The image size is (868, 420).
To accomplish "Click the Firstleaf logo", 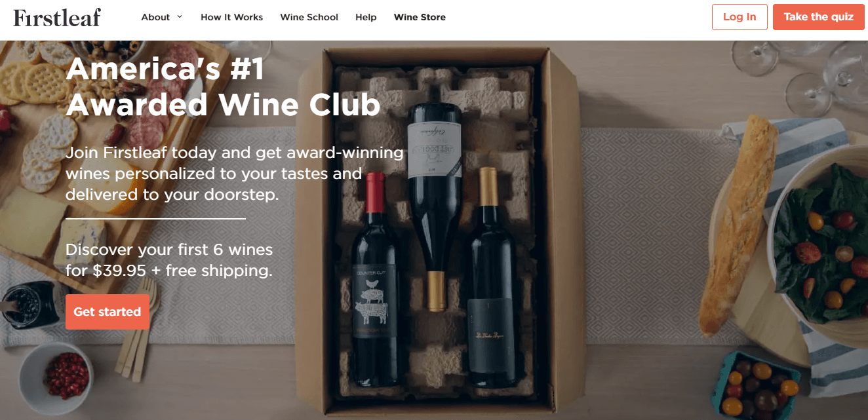I will pyautogui.click(x=57, y=18).
